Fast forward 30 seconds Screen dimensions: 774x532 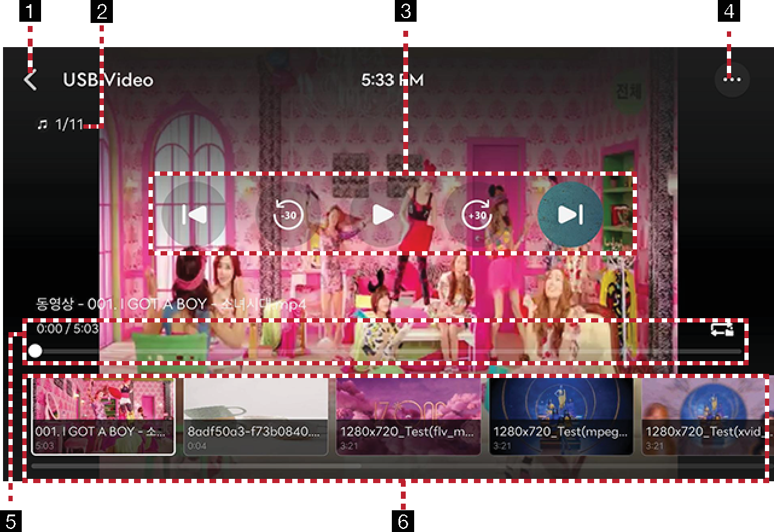coord(476,214)
